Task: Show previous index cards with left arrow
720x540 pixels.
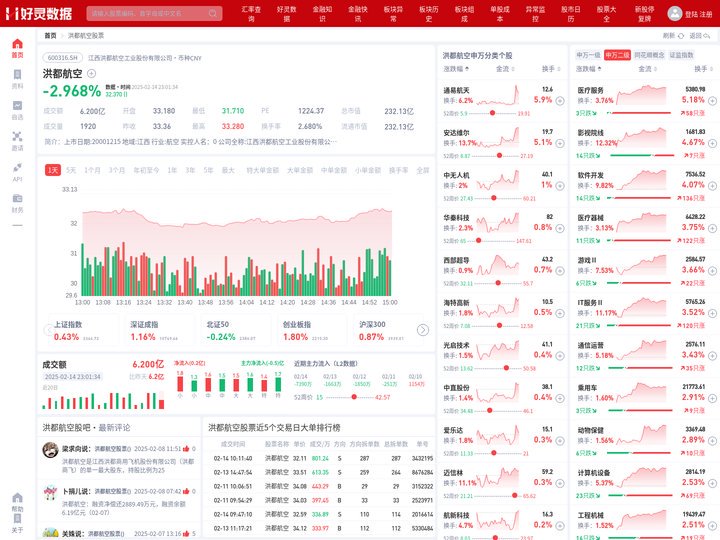Action: [x=48, y=330]
